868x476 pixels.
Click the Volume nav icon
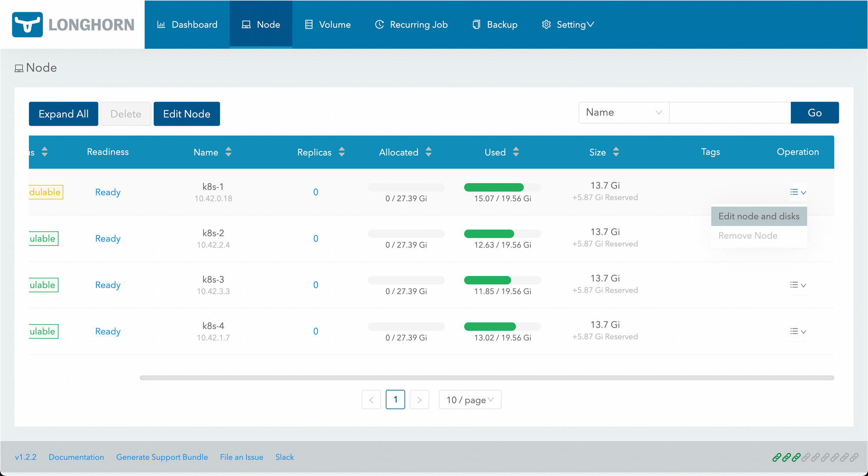point(309,25)
